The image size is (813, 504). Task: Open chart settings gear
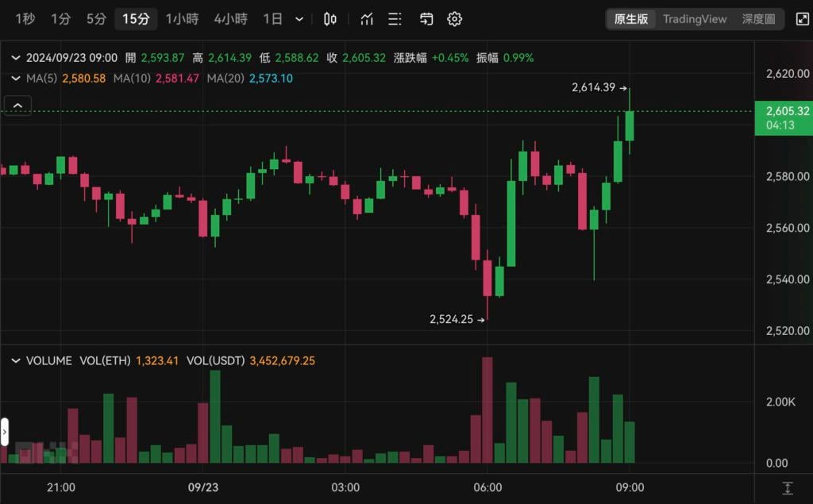(454, 19)
